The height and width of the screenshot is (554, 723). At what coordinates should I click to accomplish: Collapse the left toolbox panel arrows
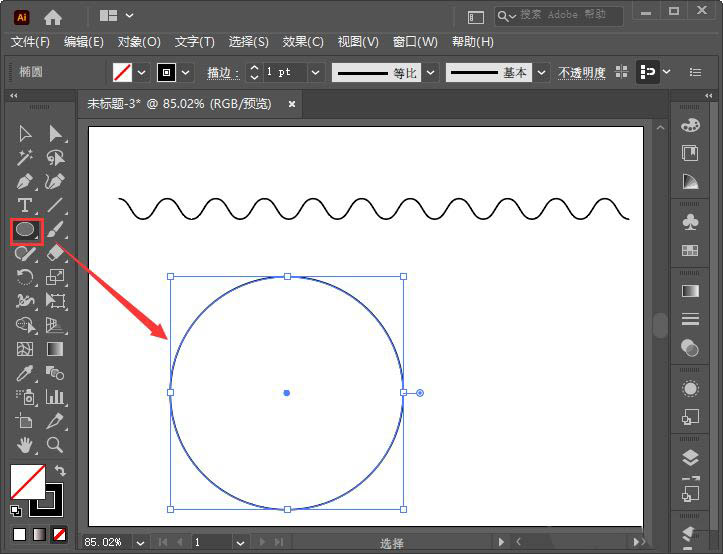coord(14,95)
